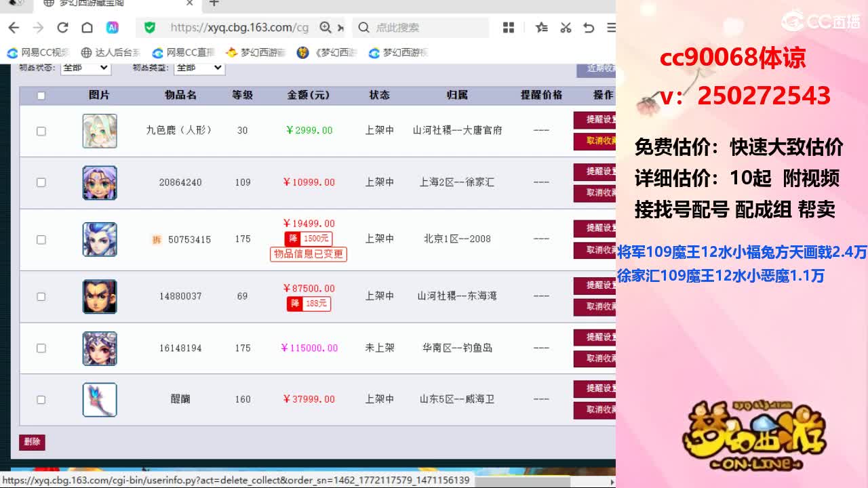Click the address bar URL field
Screen dimensions: 868x488
coord(239,28)
